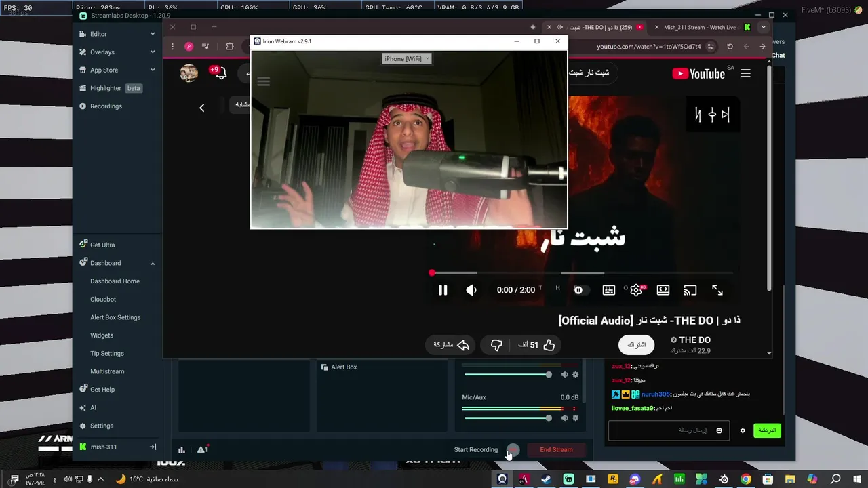Switch YouTube player to theater mode
This screenshot has height=488, width=868.
click(x=663, y=290)
